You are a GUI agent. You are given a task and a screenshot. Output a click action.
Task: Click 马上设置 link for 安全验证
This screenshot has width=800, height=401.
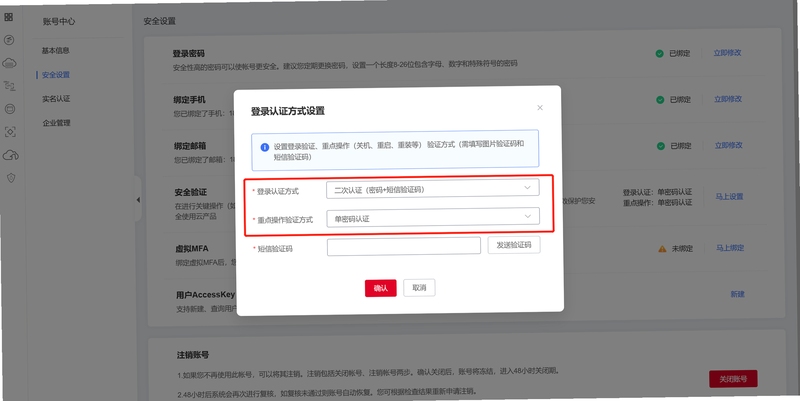(x=729, y=196)
